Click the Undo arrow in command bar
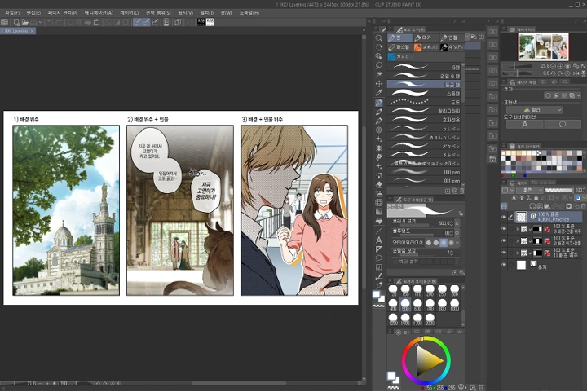587x392 pixels. coord(51,23)
